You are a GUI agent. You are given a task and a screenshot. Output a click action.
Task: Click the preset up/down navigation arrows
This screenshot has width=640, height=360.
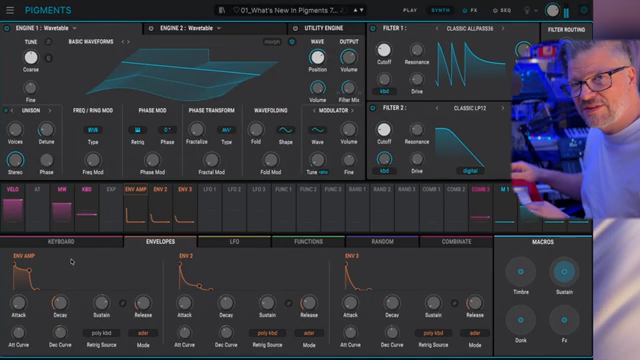tap(358, 10)
